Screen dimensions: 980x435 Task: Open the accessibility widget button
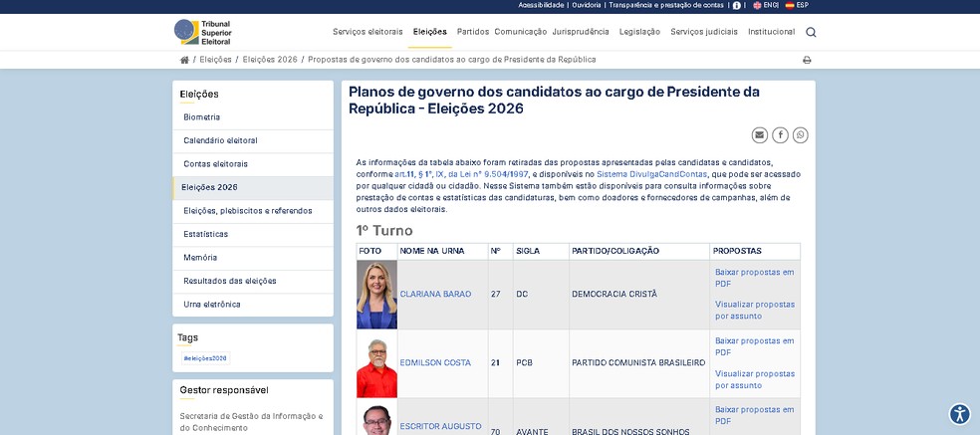[959, 414]
